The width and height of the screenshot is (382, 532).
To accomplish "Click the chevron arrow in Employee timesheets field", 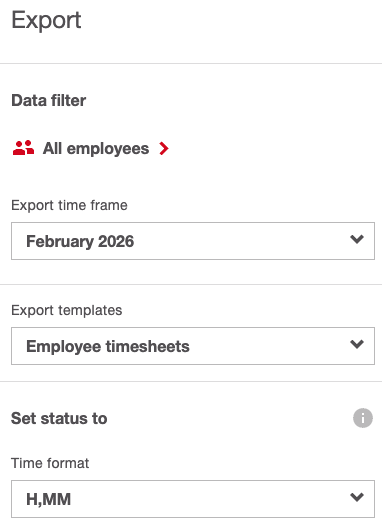I will tap(357, 344).
